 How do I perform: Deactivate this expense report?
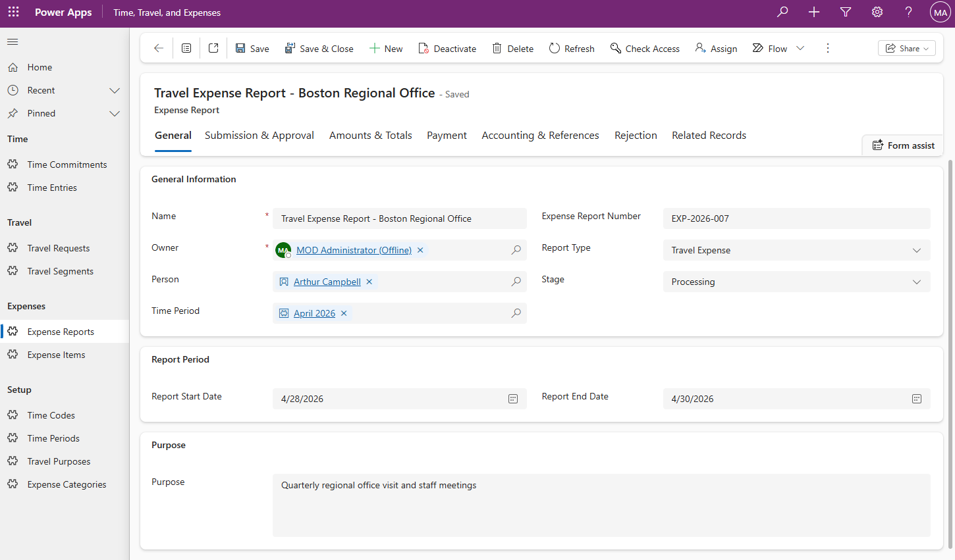pos(447,49)
